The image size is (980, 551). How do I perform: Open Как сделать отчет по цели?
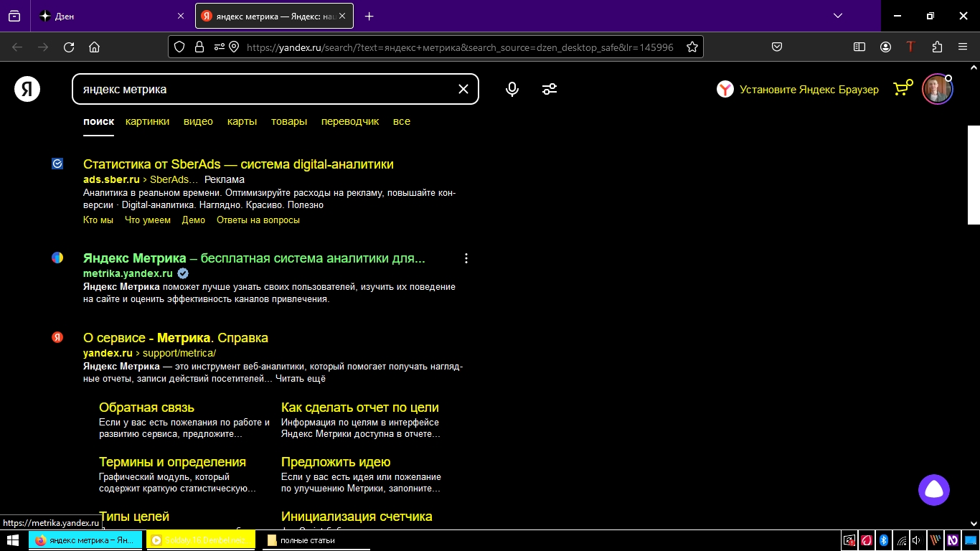pos(360,408)
